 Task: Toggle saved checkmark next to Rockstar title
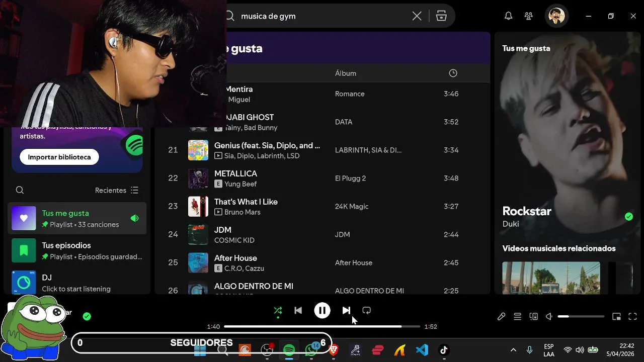coord(629,217)
